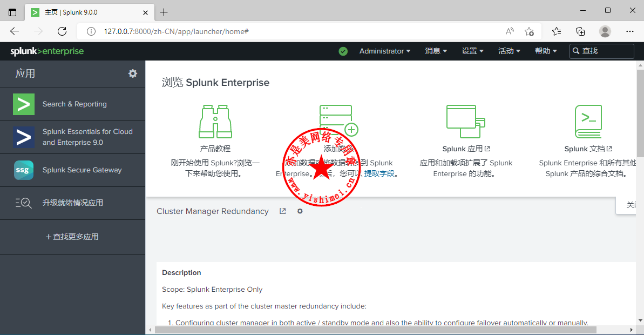
Task: Click the horizontal scrollbar at bottom
Action: 376,330
